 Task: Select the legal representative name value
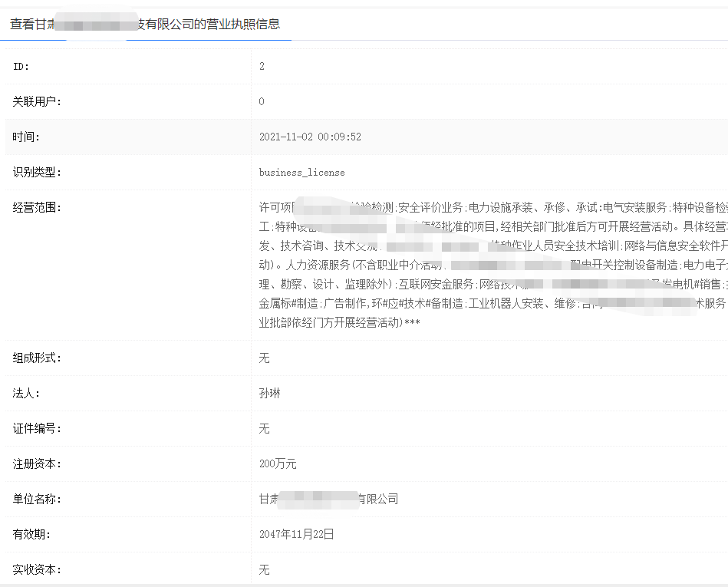point(270,394)
